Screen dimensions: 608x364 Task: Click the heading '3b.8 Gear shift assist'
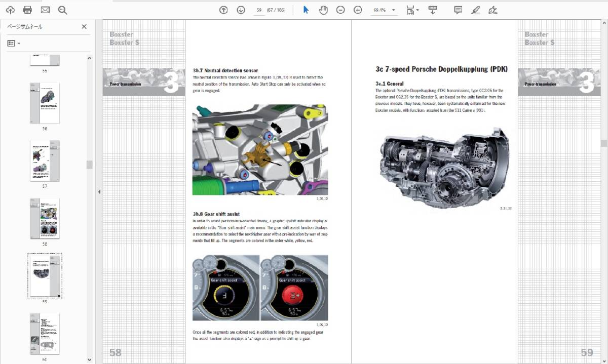pyautogui.click(x=216, y=214)
